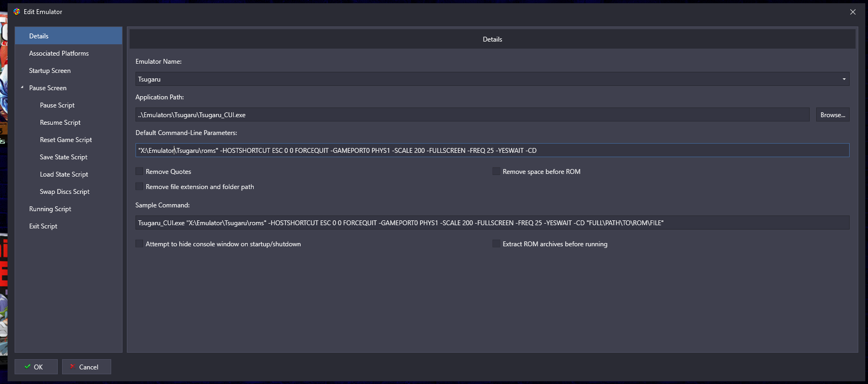Close the Edit Emulator window

pos(853,12)
